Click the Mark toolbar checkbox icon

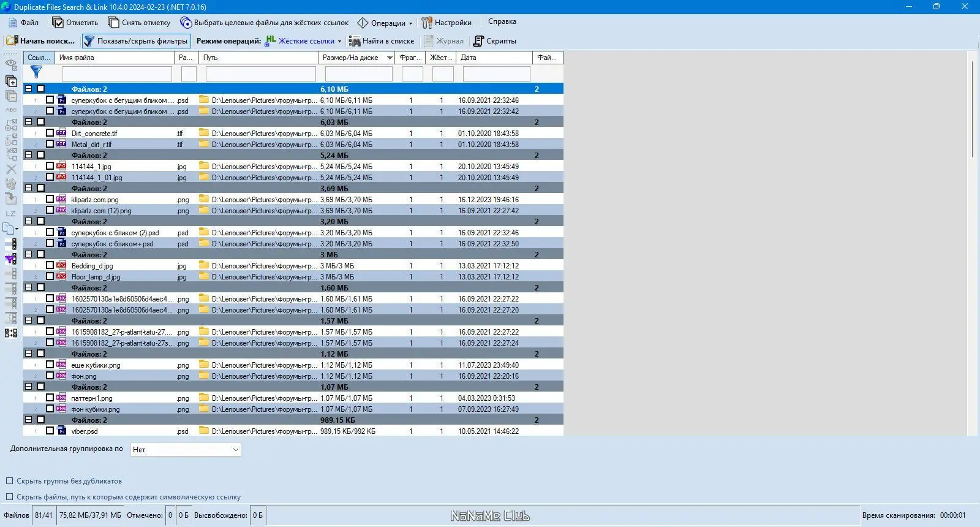pos(58,23)
